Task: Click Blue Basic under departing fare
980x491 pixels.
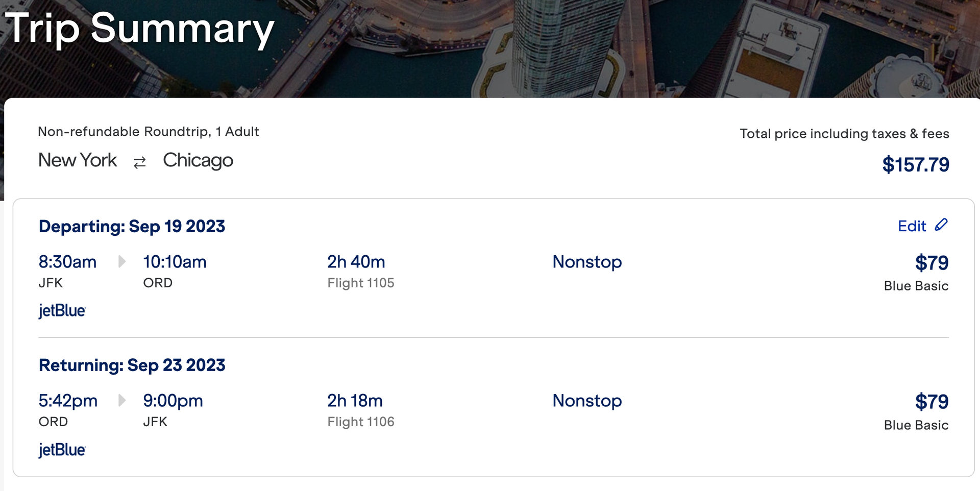Action: pyautogui.click(x=916, y=286)
